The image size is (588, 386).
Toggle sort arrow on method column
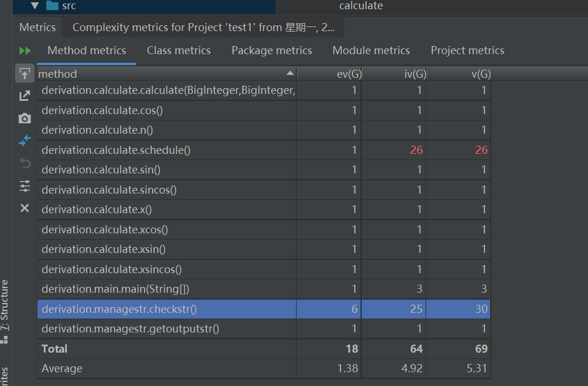[290, 74]
